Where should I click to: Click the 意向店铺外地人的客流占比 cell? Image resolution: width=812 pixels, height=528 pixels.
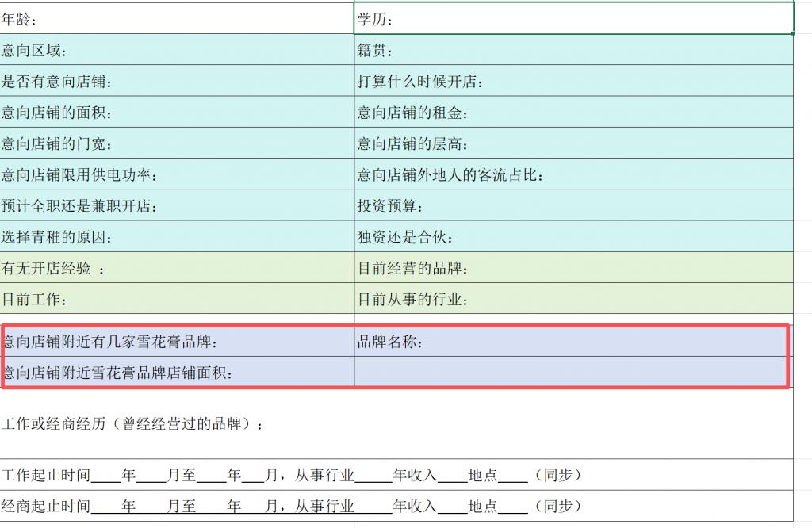tap(573, 174)
